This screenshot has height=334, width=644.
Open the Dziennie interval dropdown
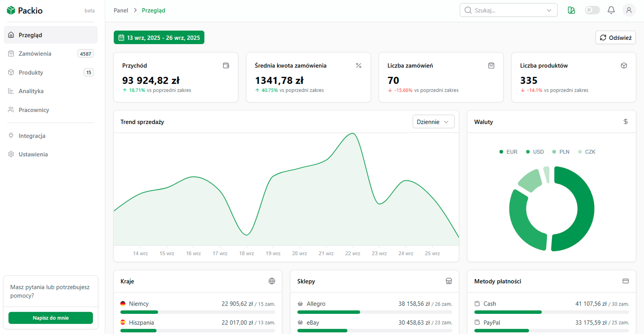433,122
